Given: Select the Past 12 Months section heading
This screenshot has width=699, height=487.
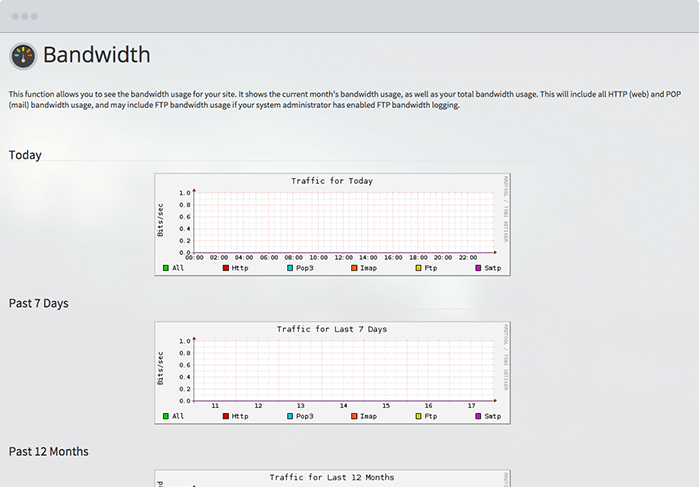Looking at the screenshot, I should [x=48, y=451].
